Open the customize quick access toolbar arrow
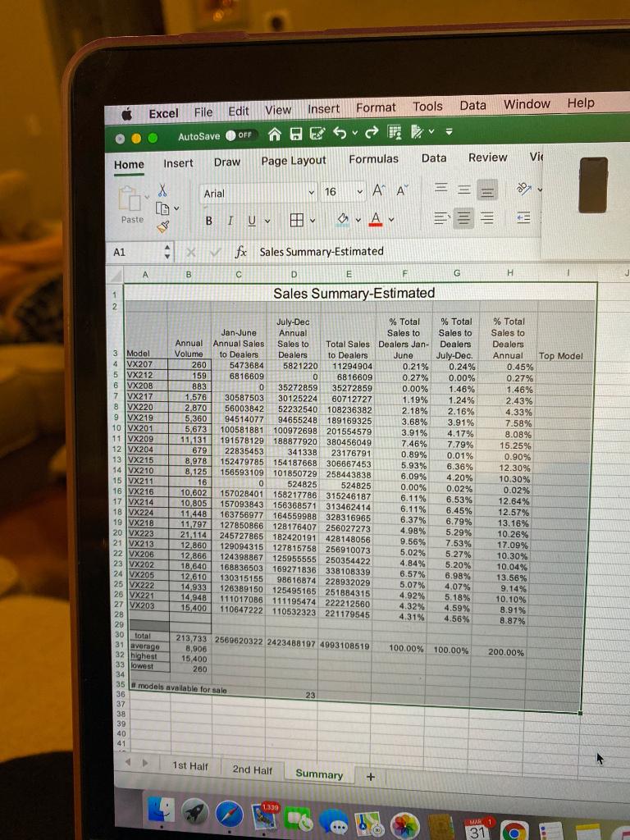Image resolution: width=630 pixels, height=840 pixels. tap(449, 130)
